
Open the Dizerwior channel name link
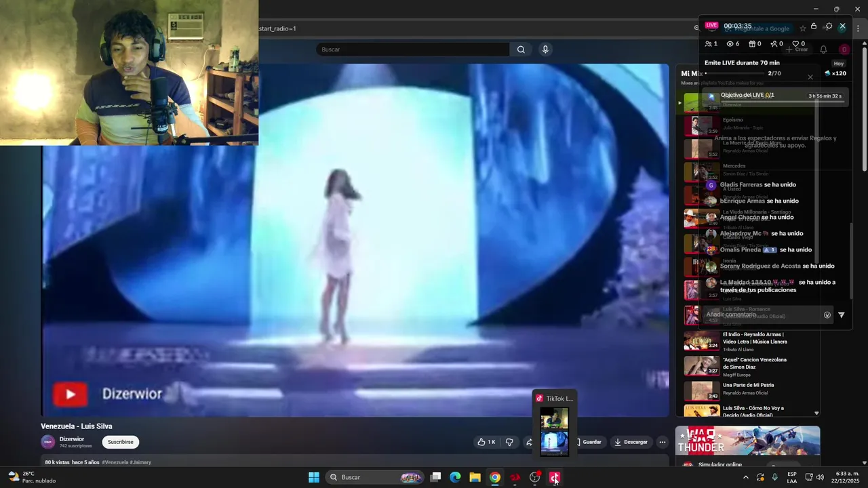click(72, 439)
